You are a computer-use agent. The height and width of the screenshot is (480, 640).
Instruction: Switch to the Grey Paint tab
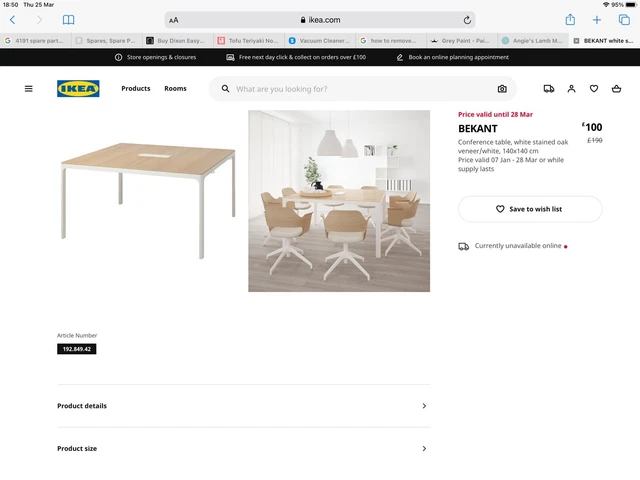pyautogui.click(x=462, y=41)
